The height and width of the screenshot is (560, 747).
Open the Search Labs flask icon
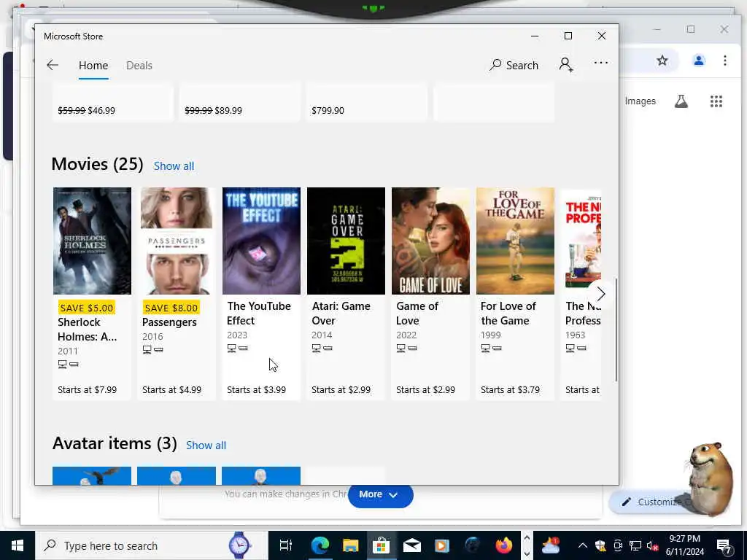(x=681, y=101)
